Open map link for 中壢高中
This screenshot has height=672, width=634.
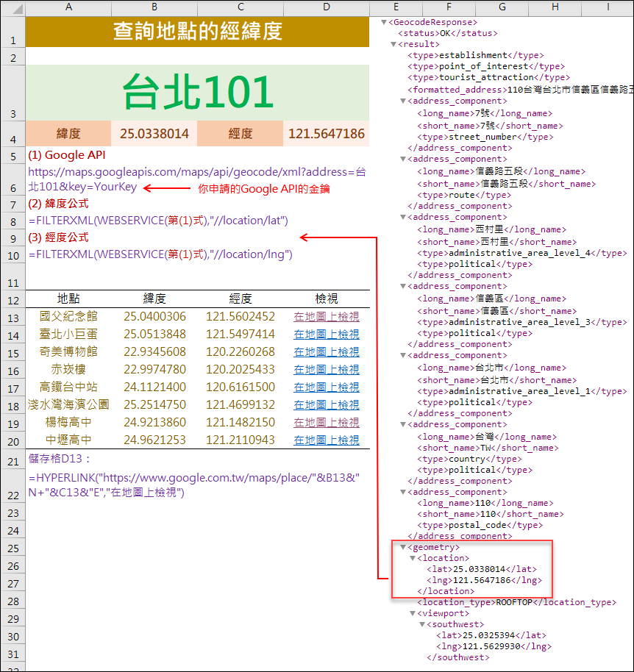click(327, 440)
